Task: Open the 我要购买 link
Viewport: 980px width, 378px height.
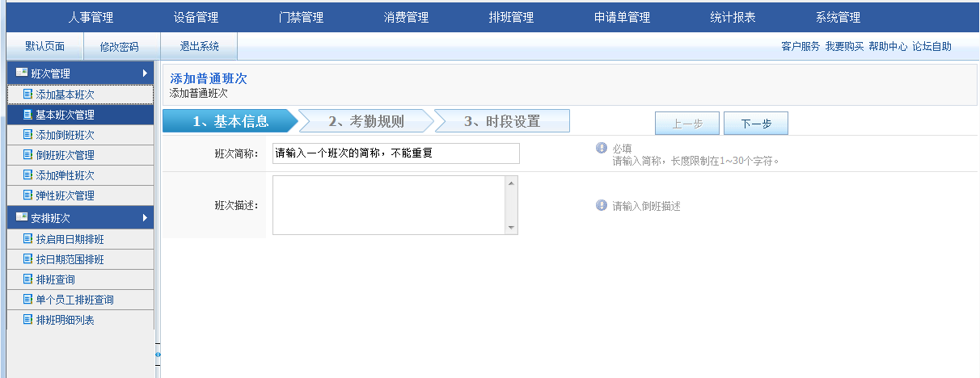Action: (x=844, y=47)
